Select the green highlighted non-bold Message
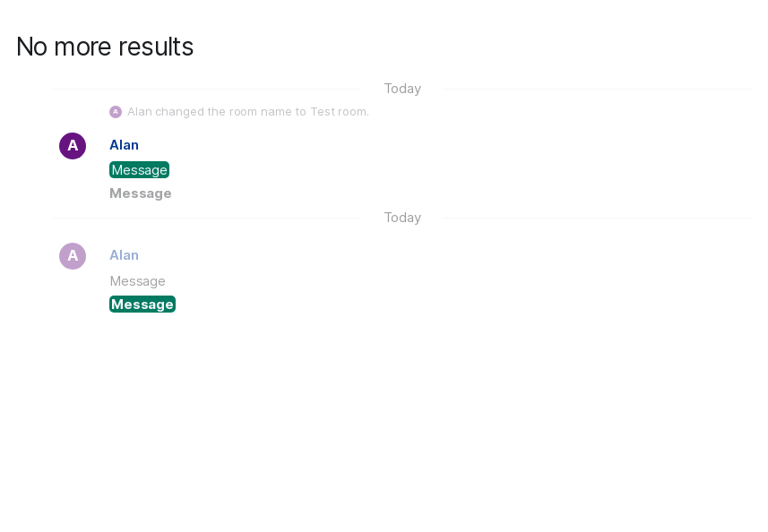Viewport: 768px width, 532px height. coord(139,170)
